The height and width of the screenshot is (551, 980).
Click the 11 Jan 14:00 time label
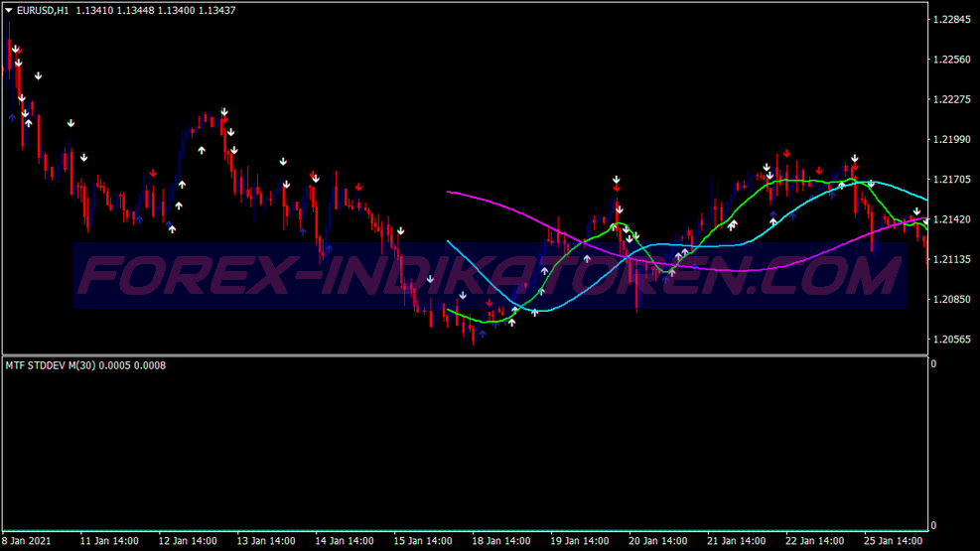109,541
